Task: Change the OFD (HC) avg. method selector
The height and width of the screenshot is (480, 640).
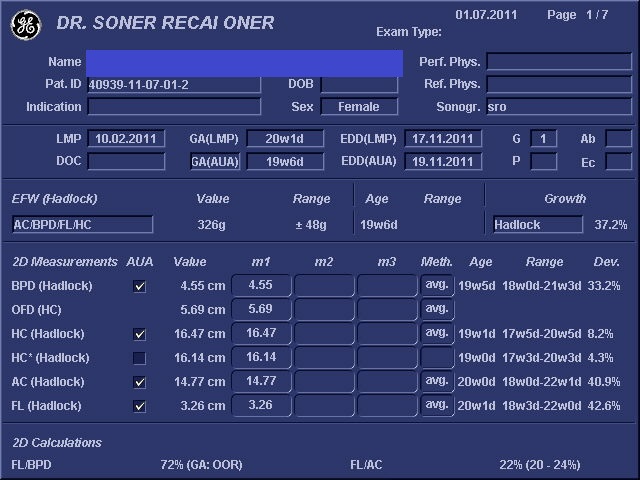Action: (436, 309)
